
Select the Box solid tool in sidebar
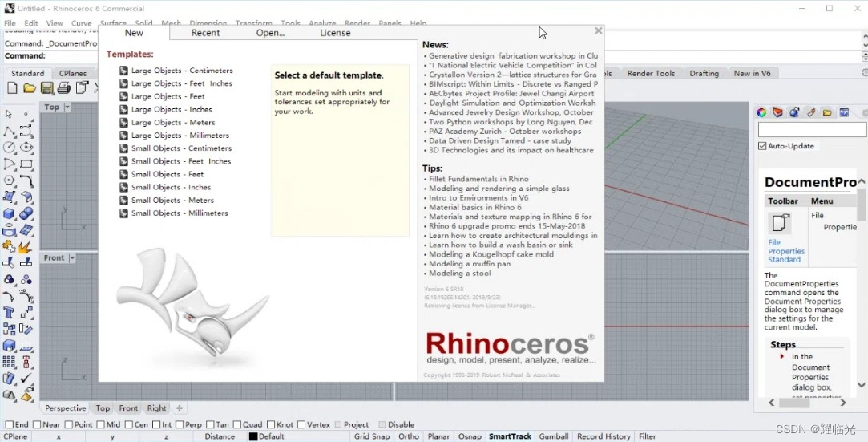click(x=9, y=213)
